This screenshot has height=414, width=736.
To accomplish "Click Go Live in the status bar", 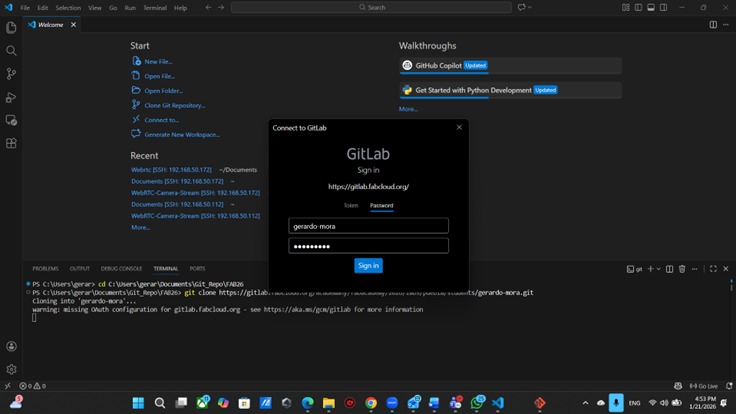I will (x=704, y=386).
